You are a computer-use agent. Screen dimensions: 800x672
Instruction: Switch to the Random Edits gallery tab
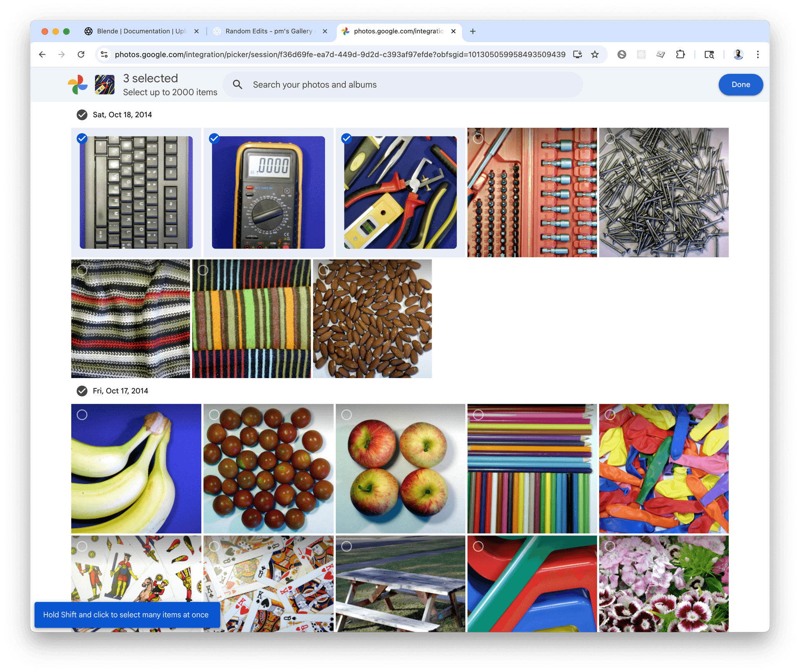[x=267, y=31]
